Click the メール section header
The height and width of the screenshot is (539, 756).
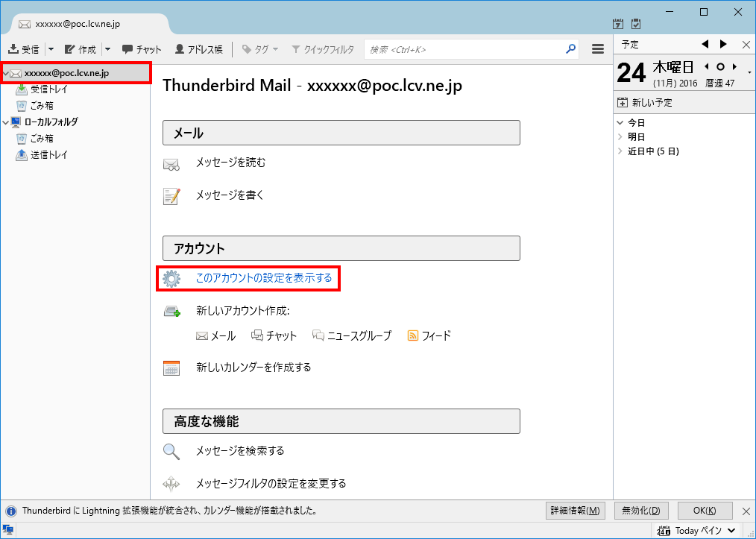tap(341, 133)
